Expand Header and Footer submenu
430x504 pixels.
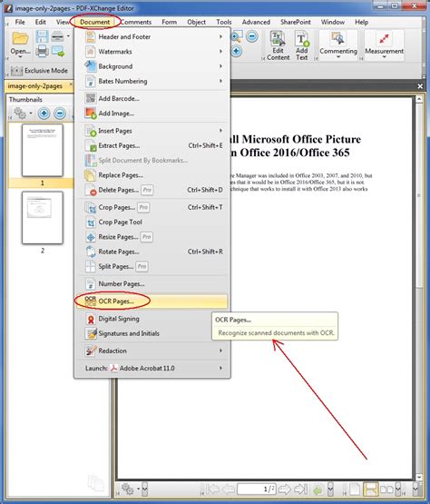tap(151, 37)
